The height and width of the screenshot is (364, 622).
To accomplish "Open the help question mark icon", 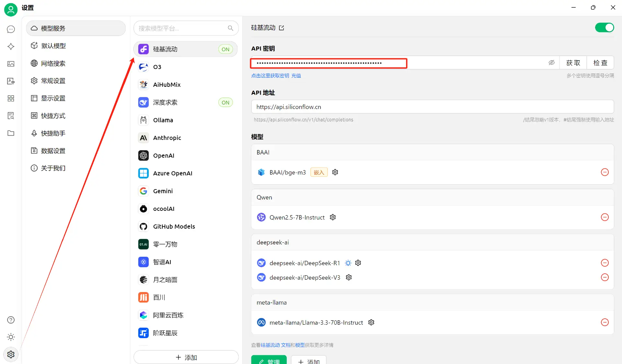I will coord(11,320).
